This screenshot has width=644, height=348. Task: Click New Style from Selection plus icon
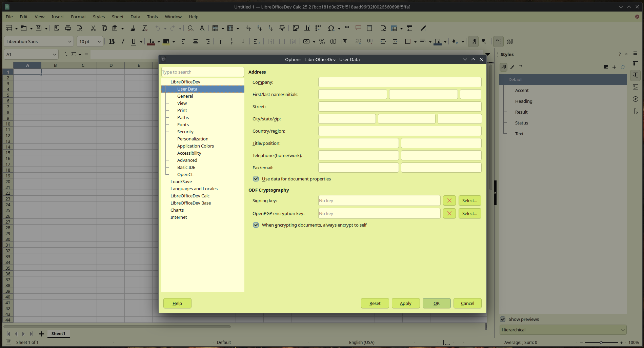click(x=614, y=67)
